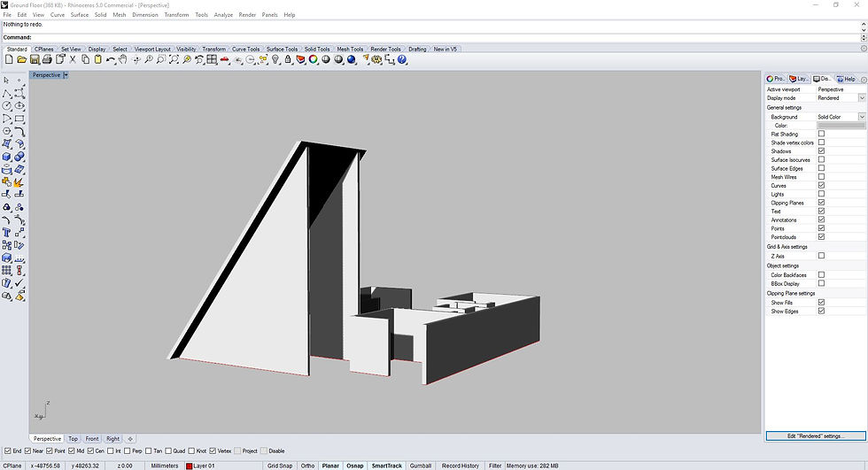
Task: Cut selection with the scissors icon
Action: pos(73,59)
